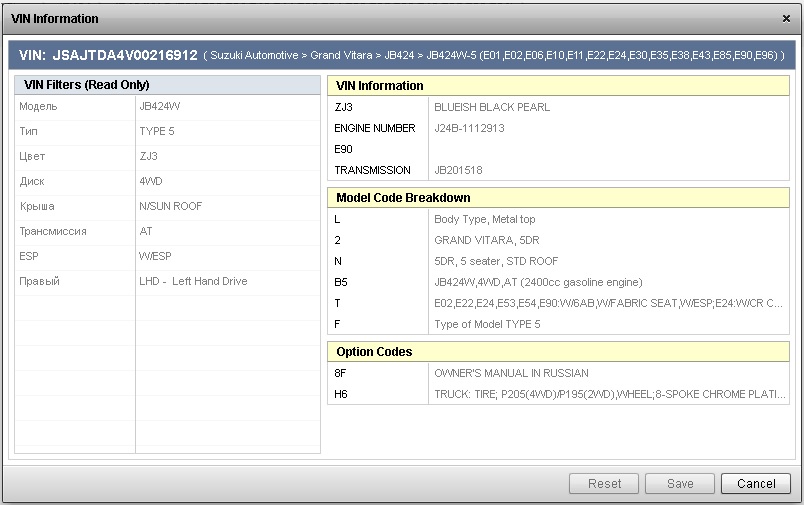Click the JB424W model value

click(159, 106)
